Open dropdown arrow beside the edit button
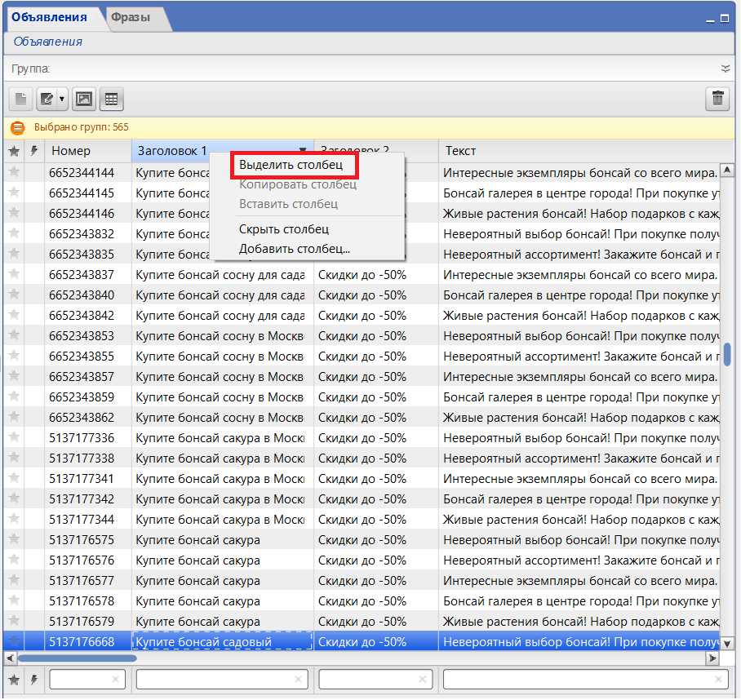The image size is (741, 700). click(x=61, y=100)
